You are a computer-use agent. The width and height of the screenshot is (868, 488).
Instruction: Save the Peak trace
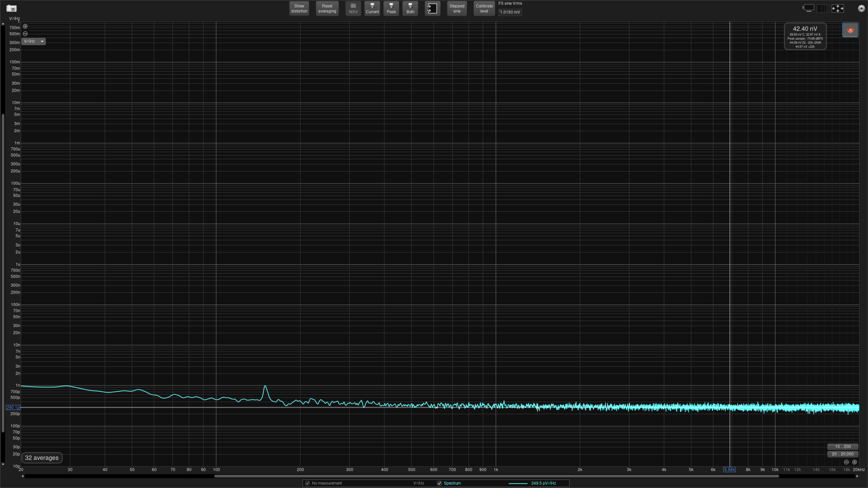tap(391, 8)
